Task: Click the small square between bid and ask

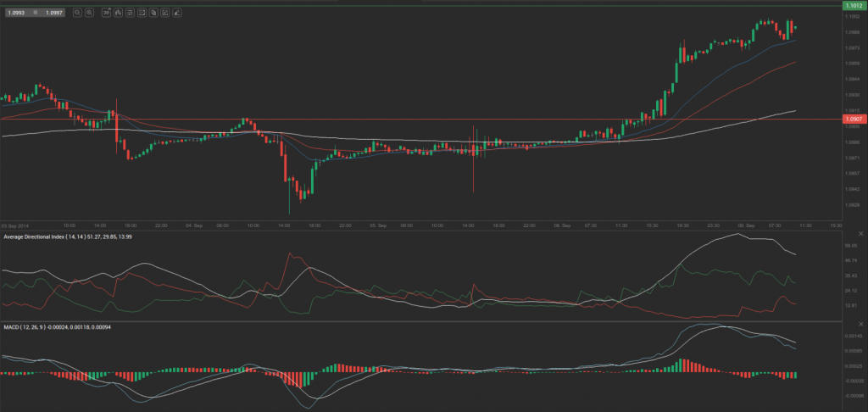Action: 36,12
